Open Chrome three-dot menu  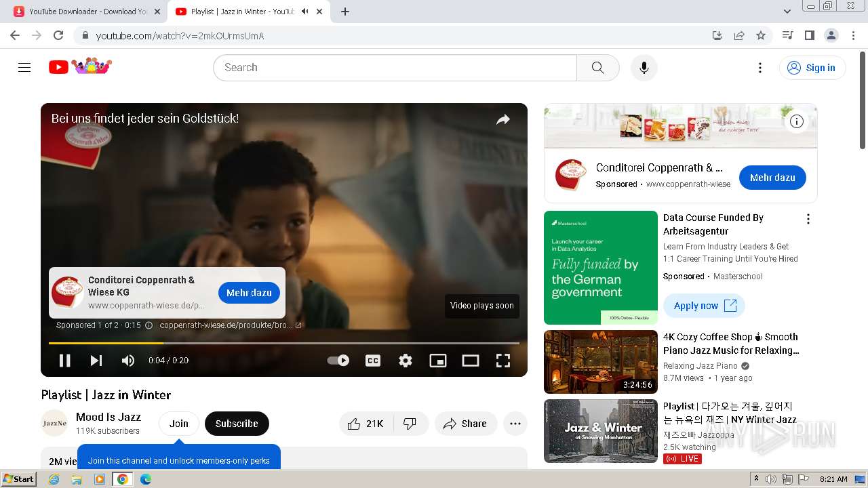pos(853,35)
